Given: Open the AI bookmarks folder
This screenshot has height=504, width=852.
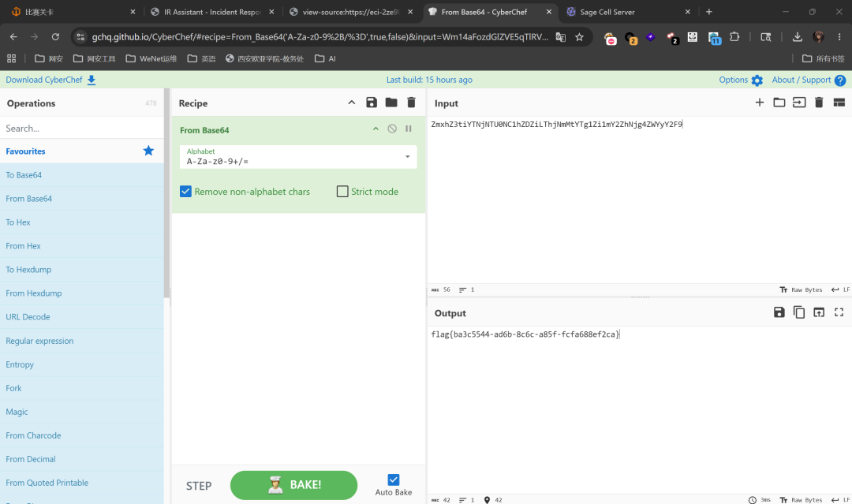Looking at the screenshot, I should coord(326,58).
